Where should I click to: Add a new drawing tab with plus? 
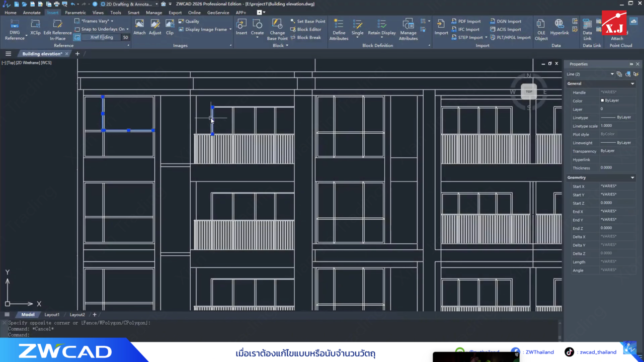click(x=77, y=54)
